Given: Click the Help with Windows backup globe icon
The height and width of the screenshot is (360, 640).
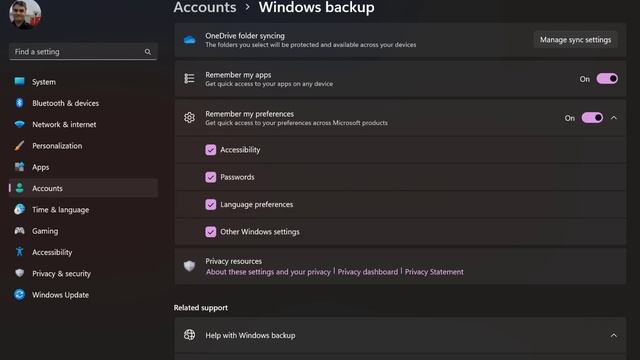Looking at the screenshot, I should point(189,335).
